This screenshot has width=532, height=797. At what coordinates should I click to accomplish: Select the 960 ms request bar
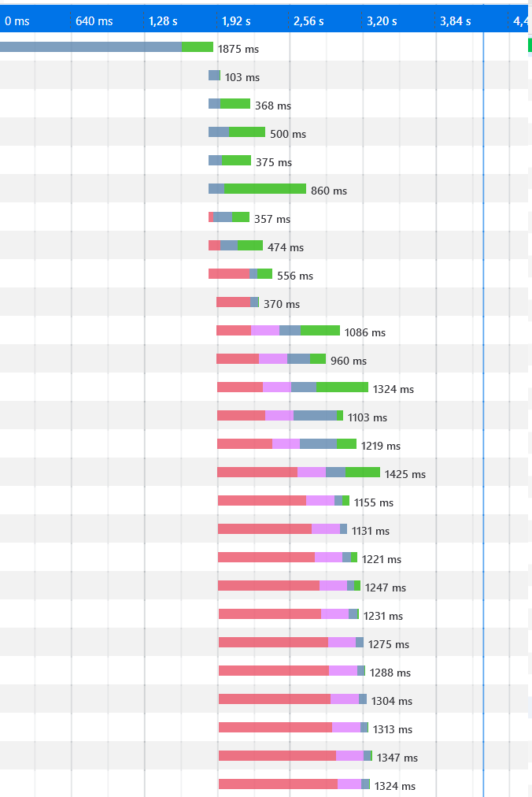coord(271,359)
